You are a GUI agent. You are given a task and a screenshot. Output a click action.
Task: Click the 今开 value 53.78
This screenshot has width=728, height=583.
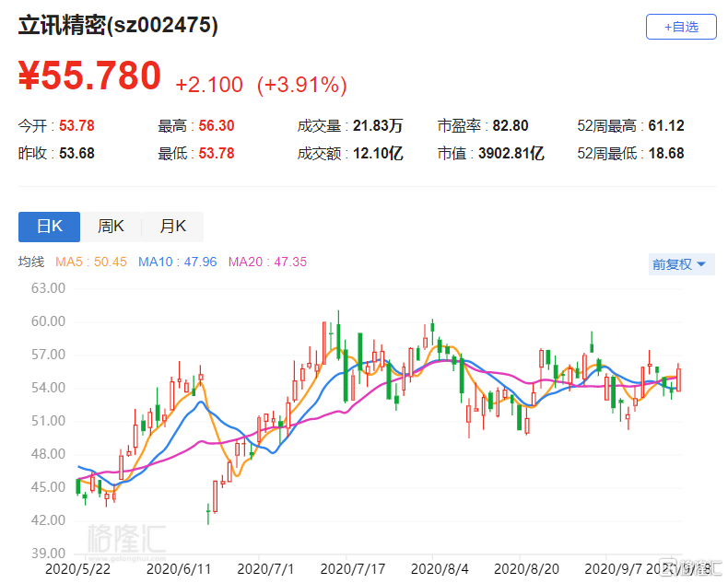(76, 126)
